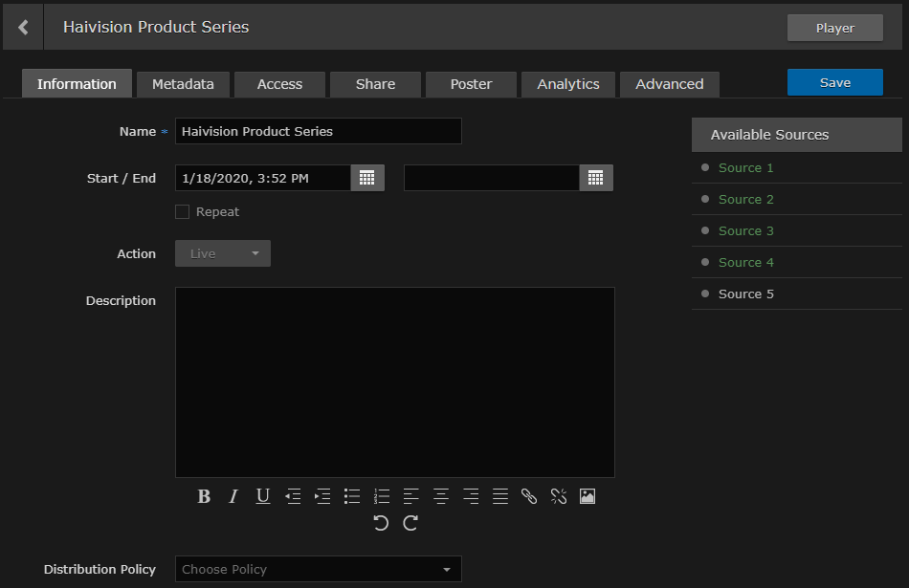Apply italic formatting in the description editor
Viewport: 909px width, 588px height.
[x=233, y=496]
